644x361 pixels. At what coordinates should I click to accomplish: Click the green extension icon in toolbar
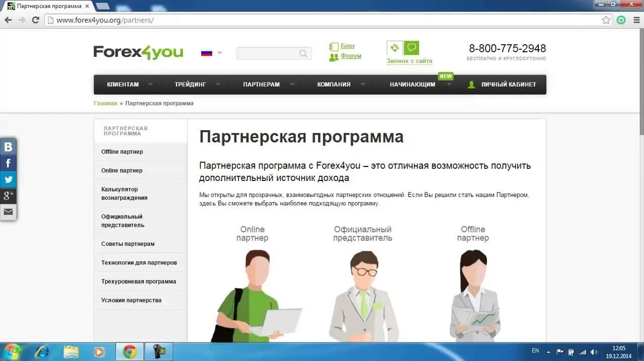pos(621,20)
